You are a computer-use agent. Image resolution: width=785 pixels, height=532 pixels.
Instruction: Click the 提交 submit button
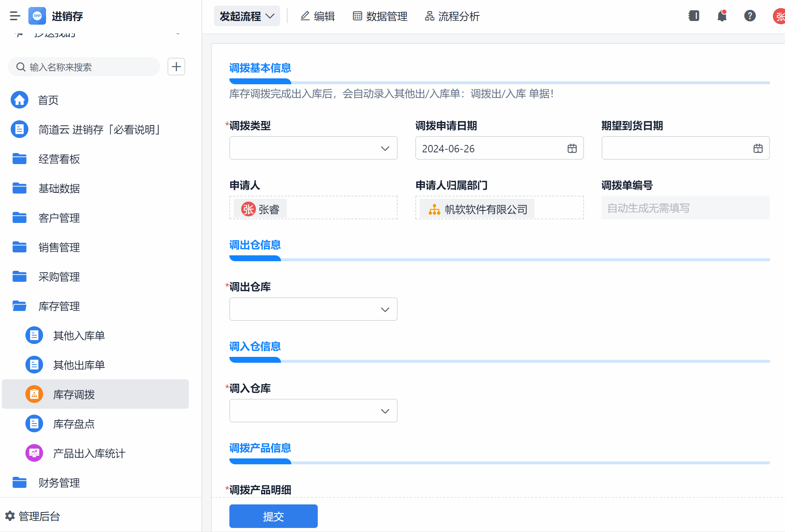click(273, 516)
